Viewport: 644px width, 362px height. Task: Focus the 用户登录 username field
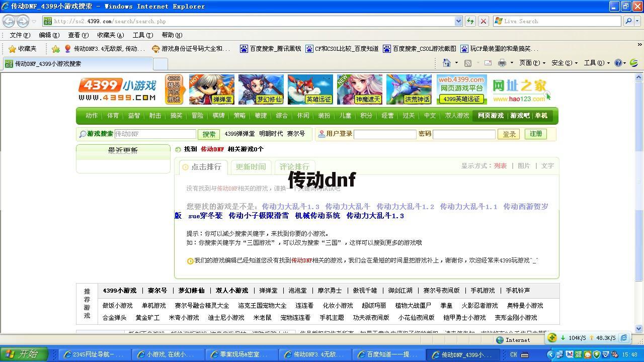385,134
